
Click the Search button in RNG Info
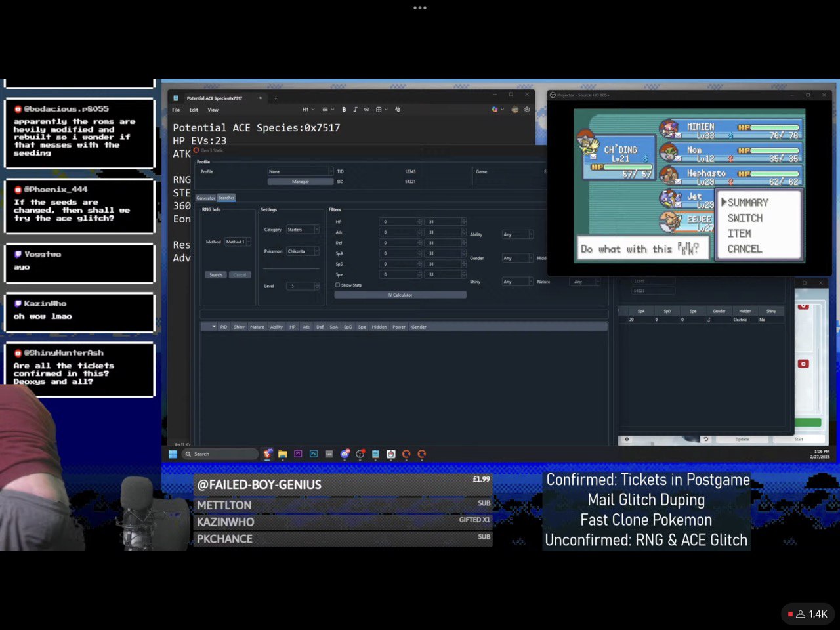tap(216, 275)
